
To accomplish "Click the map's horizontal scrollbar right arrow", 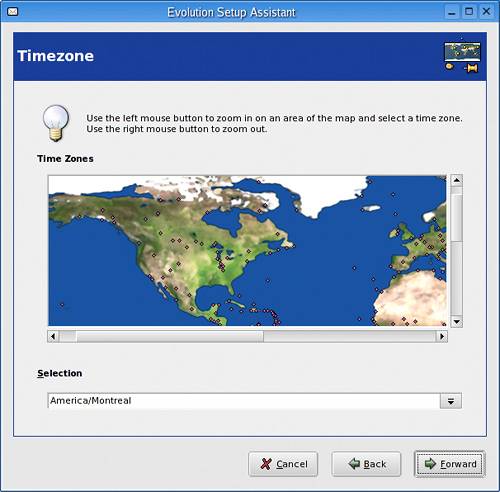I will pyautogui.click(x=442, y=336).
